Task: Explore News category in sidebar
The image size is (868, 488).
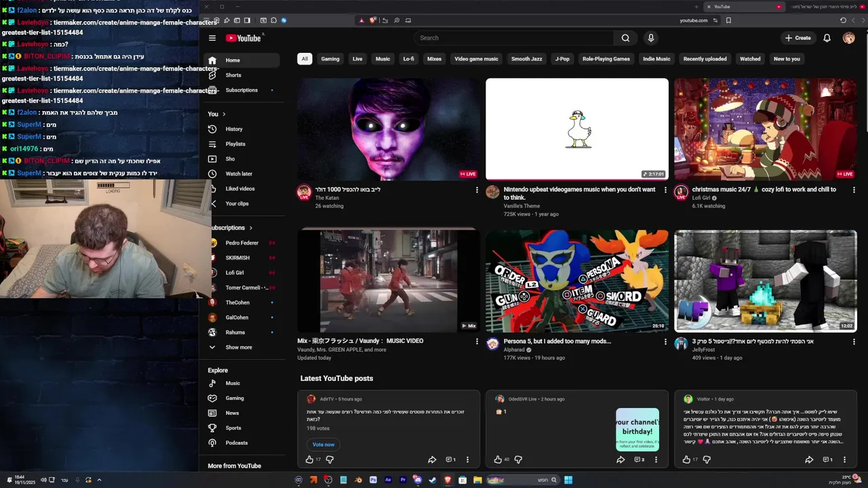Action: pos(242,413)
